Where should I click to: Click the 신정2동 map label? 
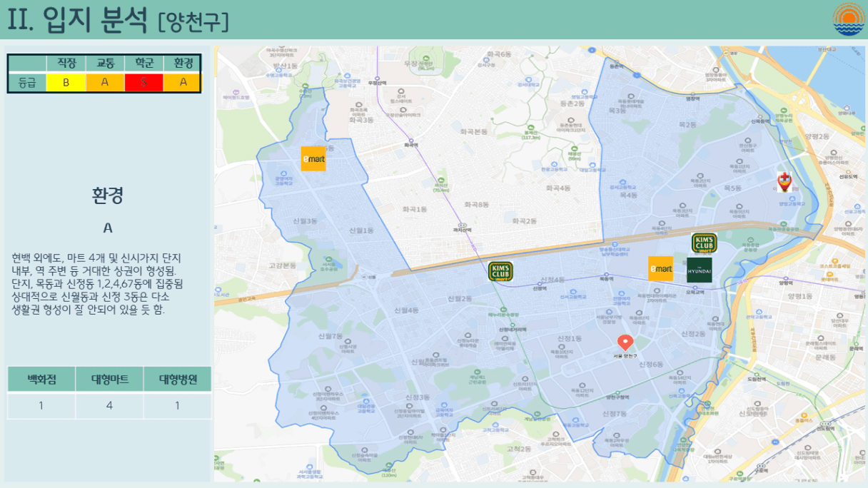point(693,334)
